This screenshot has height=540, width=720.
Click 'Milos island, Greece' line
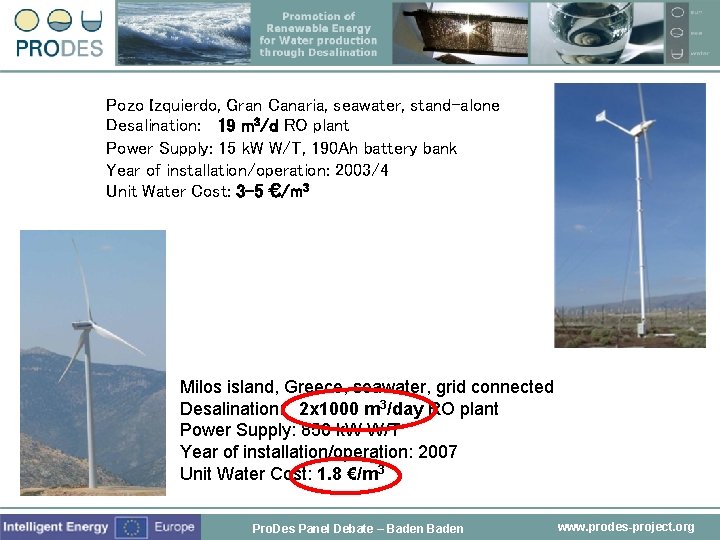[366, 387]
